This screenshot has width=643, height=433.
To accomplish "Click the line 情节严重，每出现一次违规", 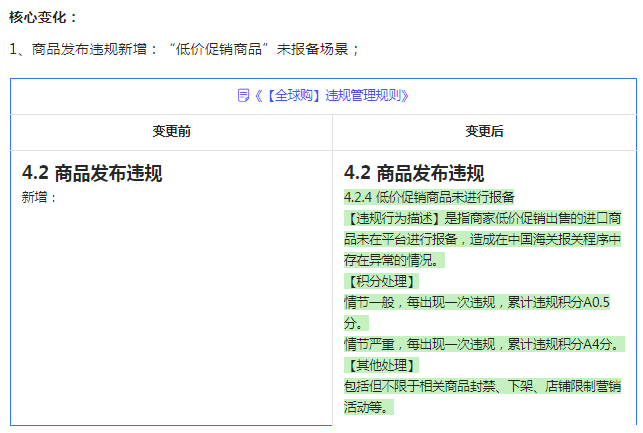I will click(x=484, y=344).
